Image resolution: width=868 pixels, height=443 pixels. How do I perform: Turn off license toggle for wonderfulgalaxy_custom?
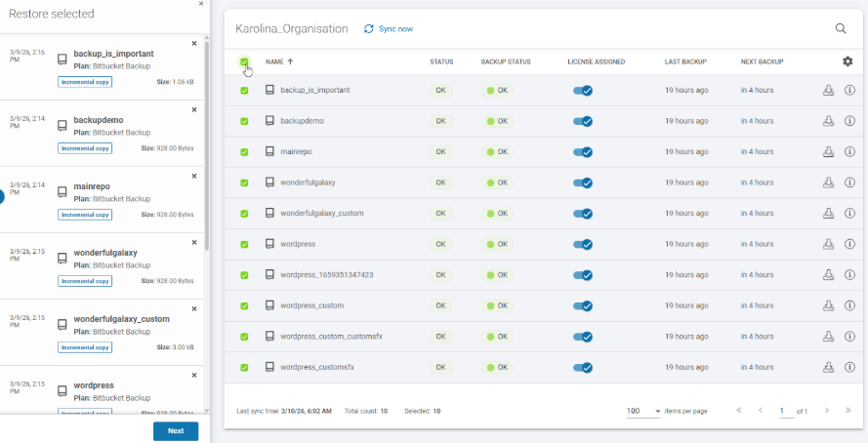[583, 214]
